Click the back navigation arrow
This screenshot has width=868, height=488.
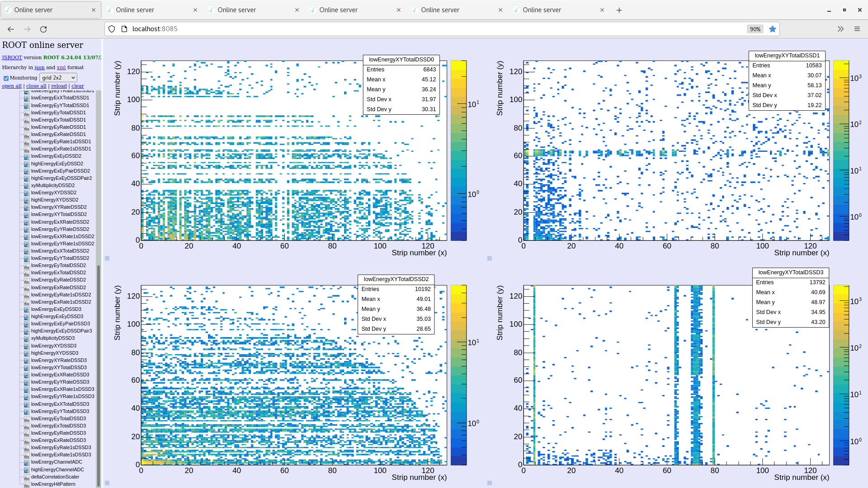coord(11,29)
